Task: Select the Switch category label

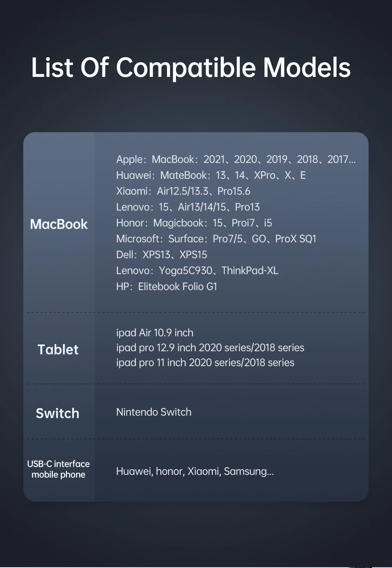Action: pyautogui.click(x=58, y=413)
